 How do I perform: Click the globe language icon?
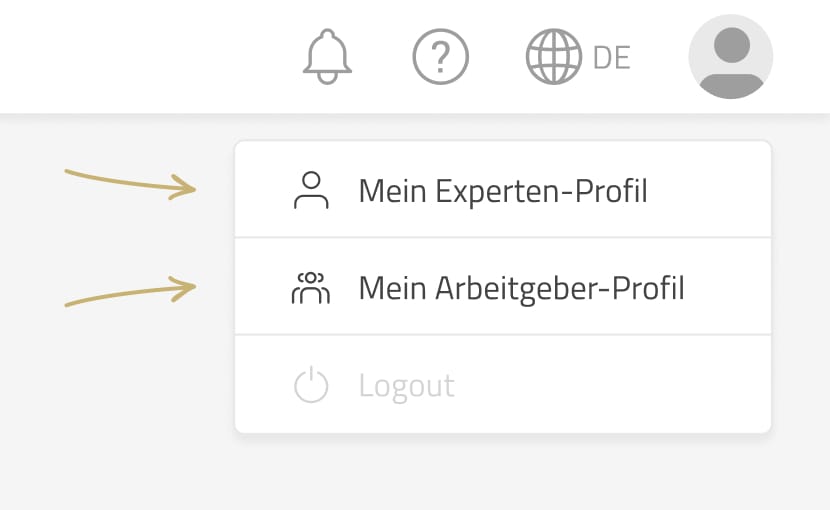point(554,57)
